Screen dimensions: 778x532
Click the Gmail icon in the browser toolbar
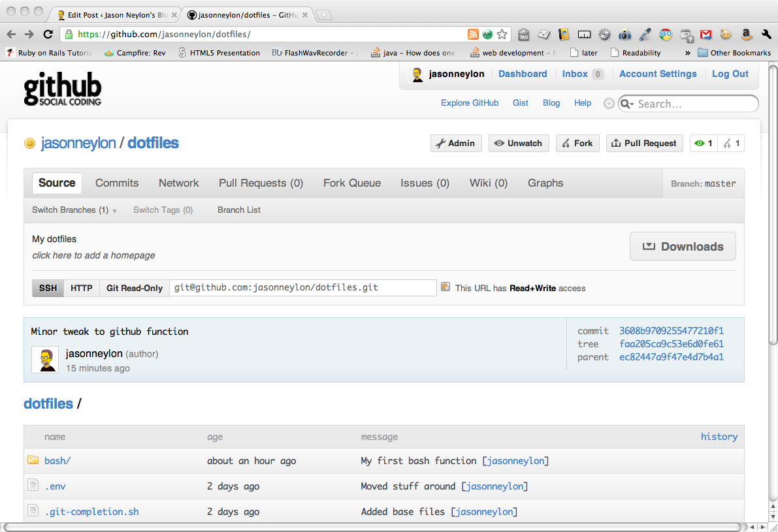pos(705,35)
